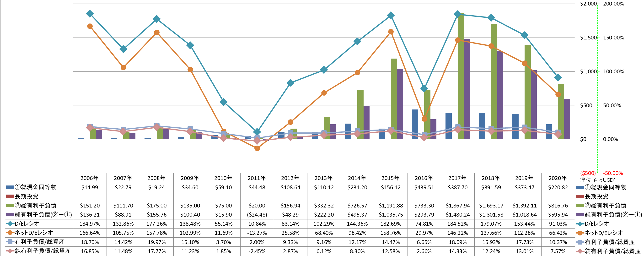Select the $20.00 total debt cell

(x=257, y=206)
